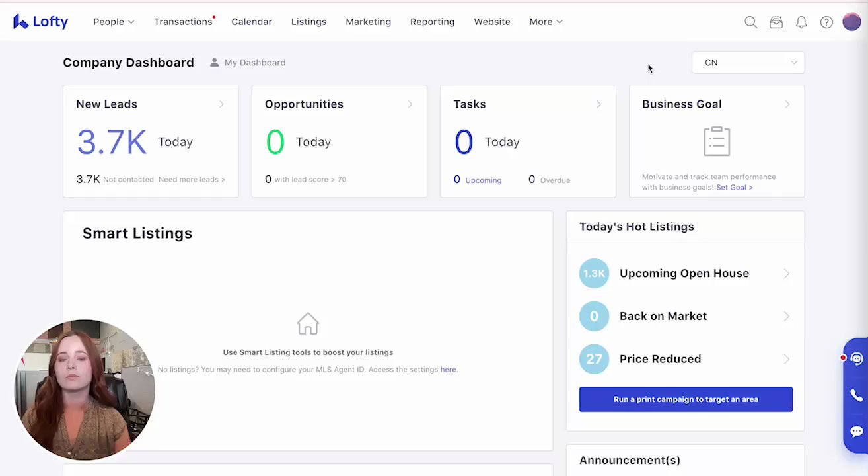The height and width of the screenshot is (476, 868).
Task: Expand the People menu dropdown
Action: click(114, 22)
